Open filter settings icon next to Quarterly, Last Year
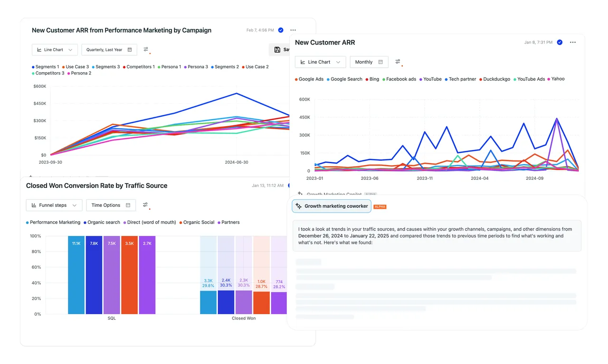This screenshot has height=364, width=608. point(146,49)
